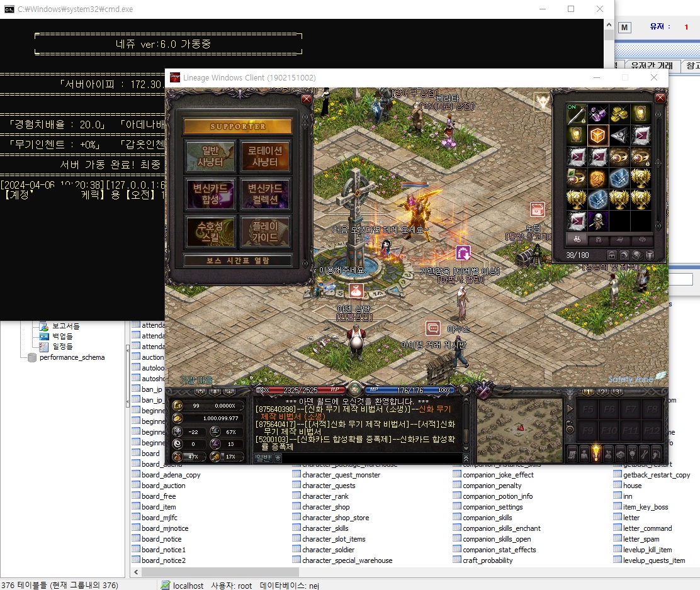Click the chat log scroll-down arrow
This screenshot has width=700, height=590.
click(x=466, y=448)
